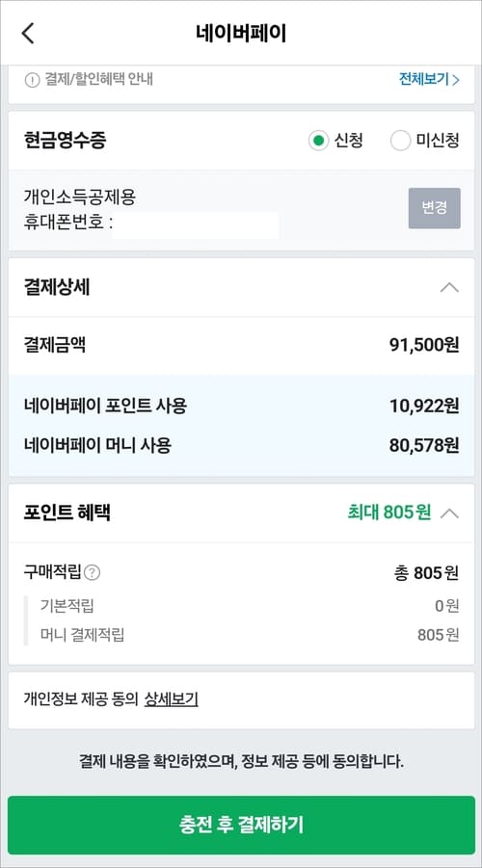The height and width of the screenshot is (868, 482).
Task: Open 전체보기 for discount benefits
Action: (x=424, y=80)
